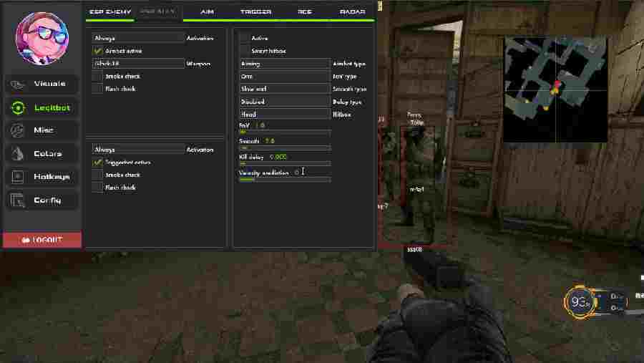Open the Visuals section icon

point(17,84)
